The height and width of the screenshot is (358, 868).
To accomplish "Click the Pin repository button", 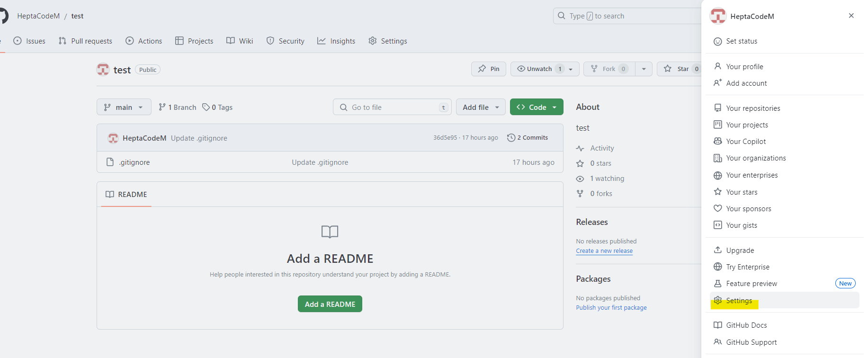I will click(489, 69).
